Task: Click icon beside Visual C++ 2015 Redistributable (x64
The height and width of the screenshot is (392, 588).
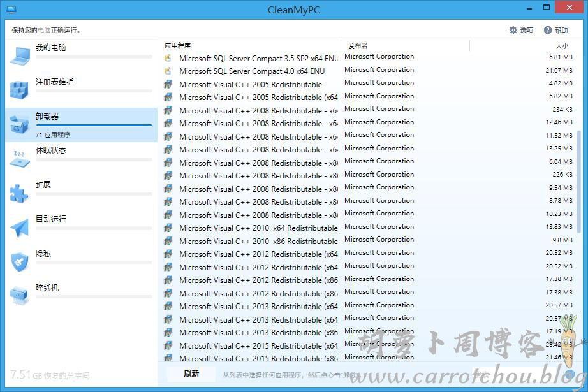Action: (168, 345)
